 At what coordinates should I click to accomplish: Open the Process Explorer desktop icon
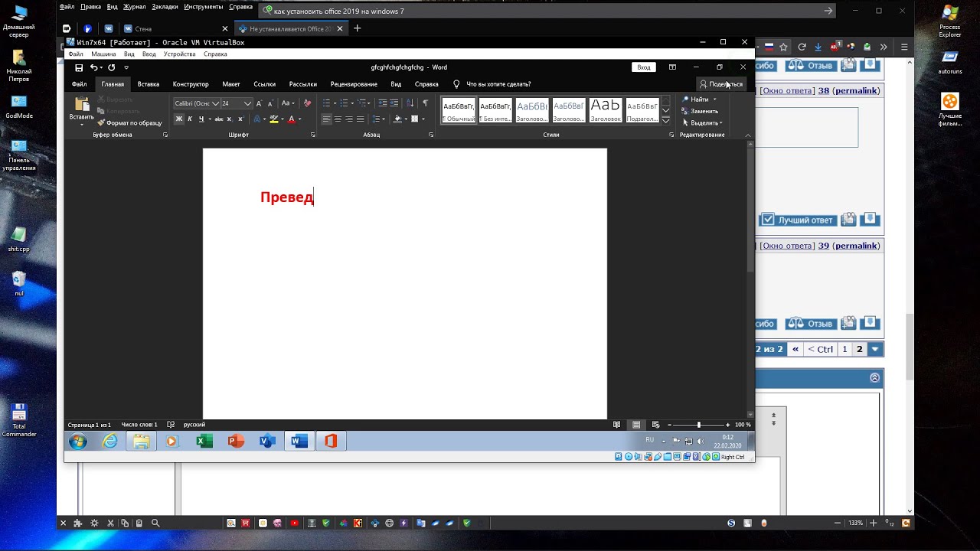[x=950, y=21]
